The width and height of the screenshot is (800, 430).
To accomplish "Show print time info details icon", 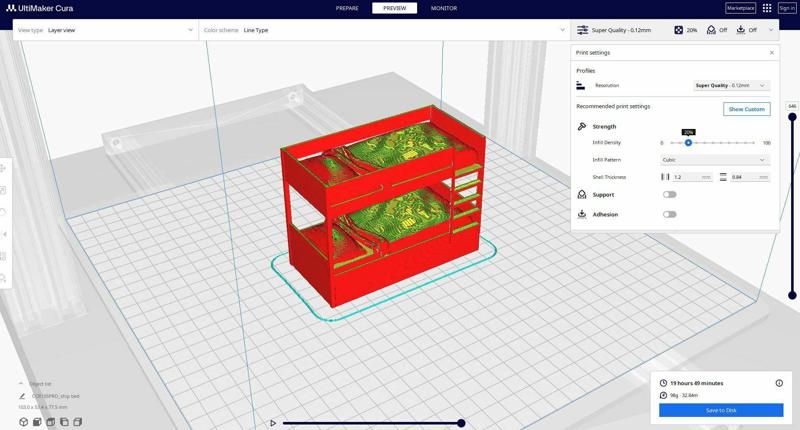I will coord(779,383).
